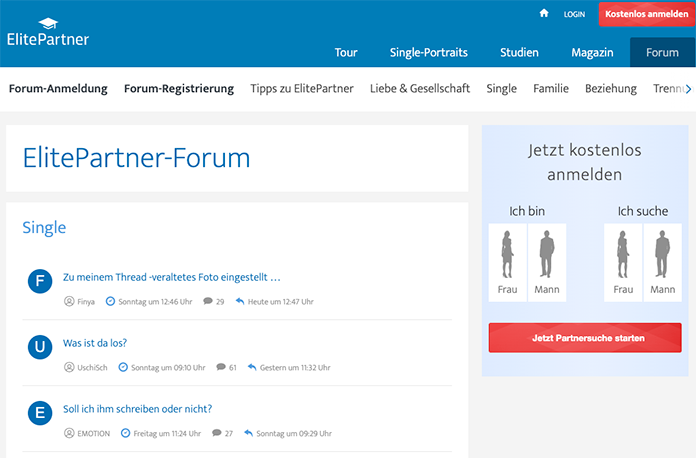Screen dimensions: 696x458
Task: Click the Single section heading
Action: [x=44, y=228]
